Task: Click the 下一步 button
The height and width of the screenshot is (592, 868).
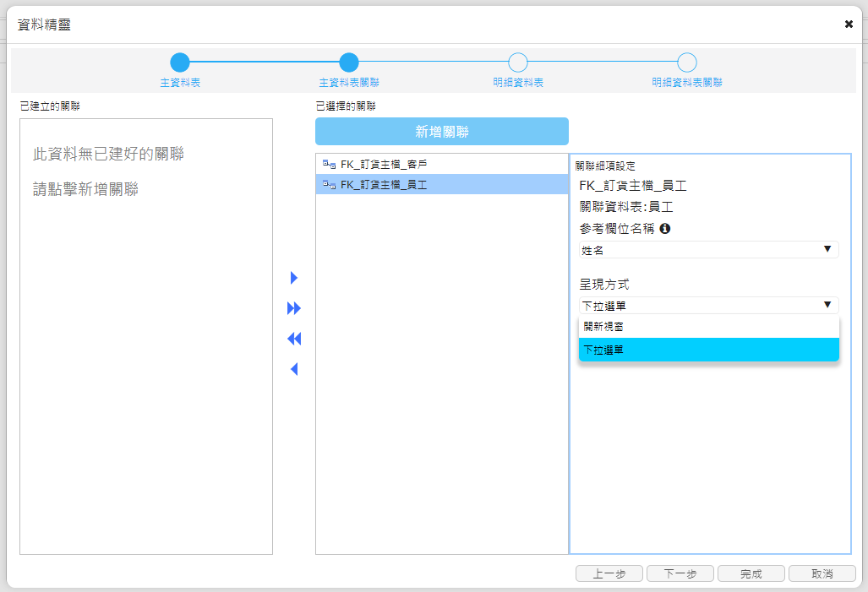Action: [x=680, y=573]
